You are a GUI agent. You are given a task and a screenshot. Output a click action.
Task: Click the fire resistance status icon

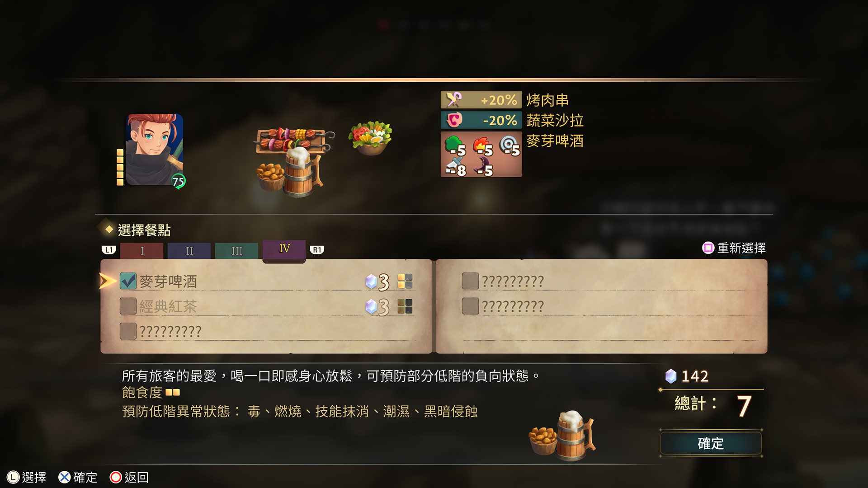(483, 146)
